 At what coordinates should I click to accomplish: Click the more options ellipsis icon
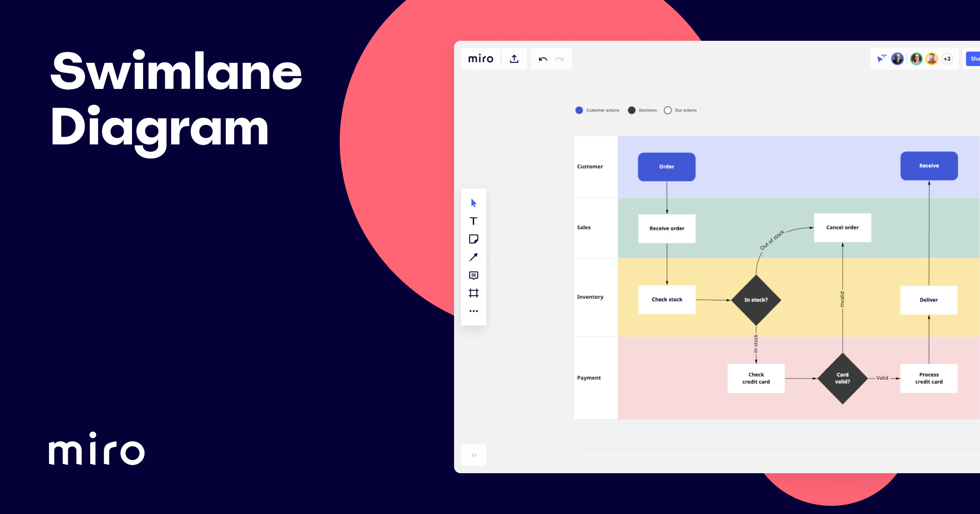(x=473, y=312)
